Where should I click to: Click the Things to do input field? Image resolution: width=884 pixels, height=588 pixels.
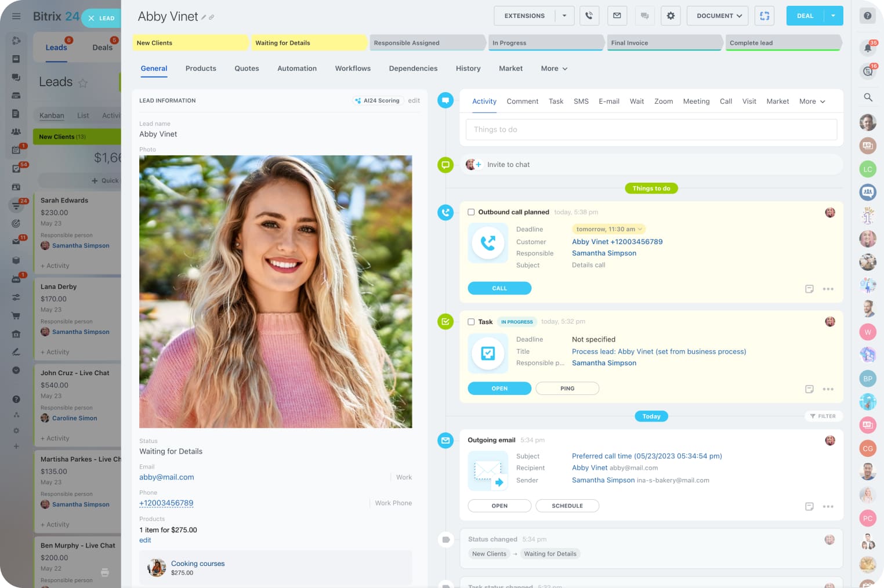pos(651,129)
